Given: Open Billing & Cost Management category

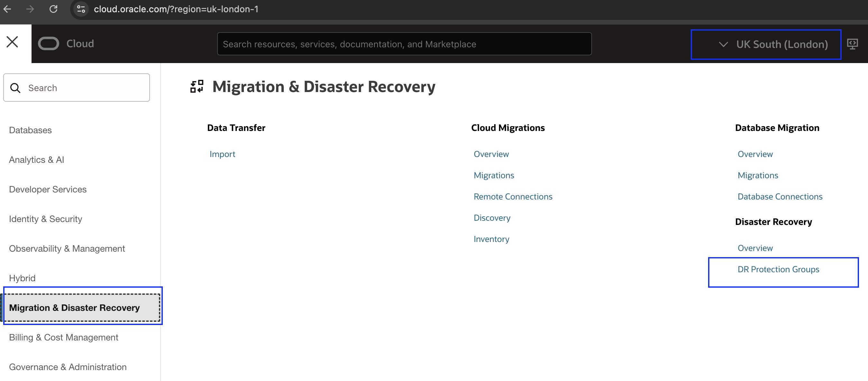Looking at the screenshot, I should (x=63, y=337).
